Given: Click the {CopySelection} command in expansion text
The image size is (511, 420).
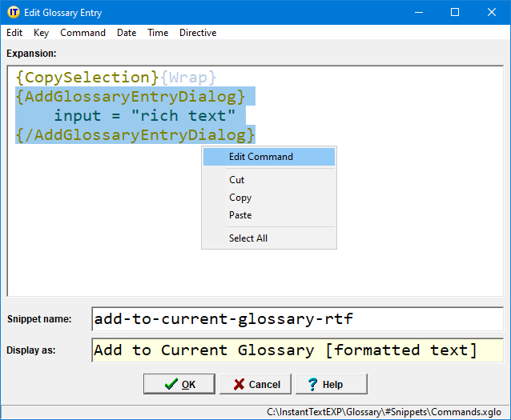Looking at the screenshot, I should click(87, 78).
